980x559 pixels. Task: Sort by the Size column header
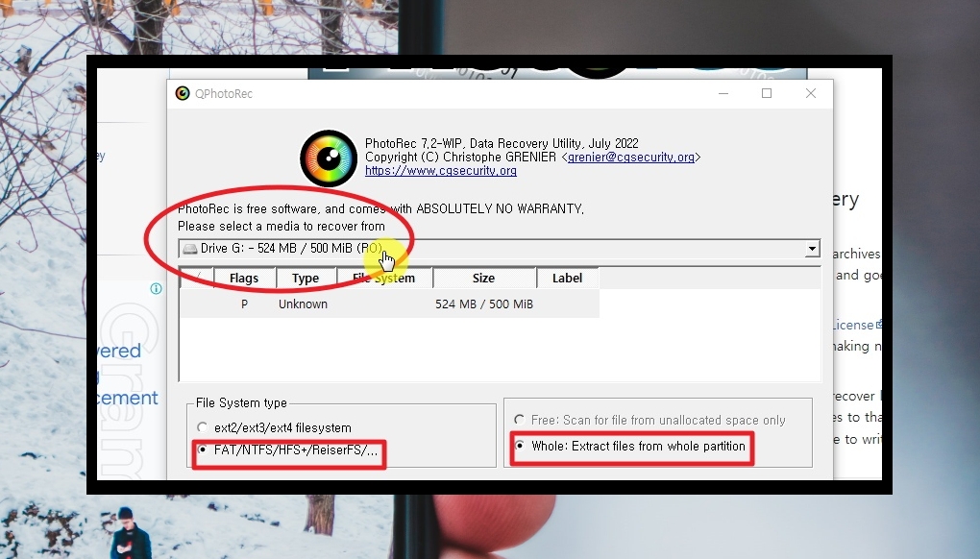pos(483,278)
